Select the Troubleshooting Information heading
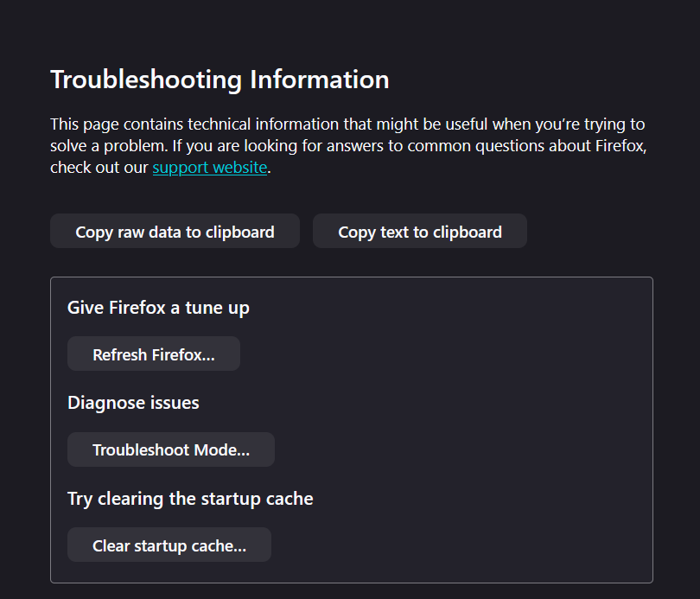 220,80
